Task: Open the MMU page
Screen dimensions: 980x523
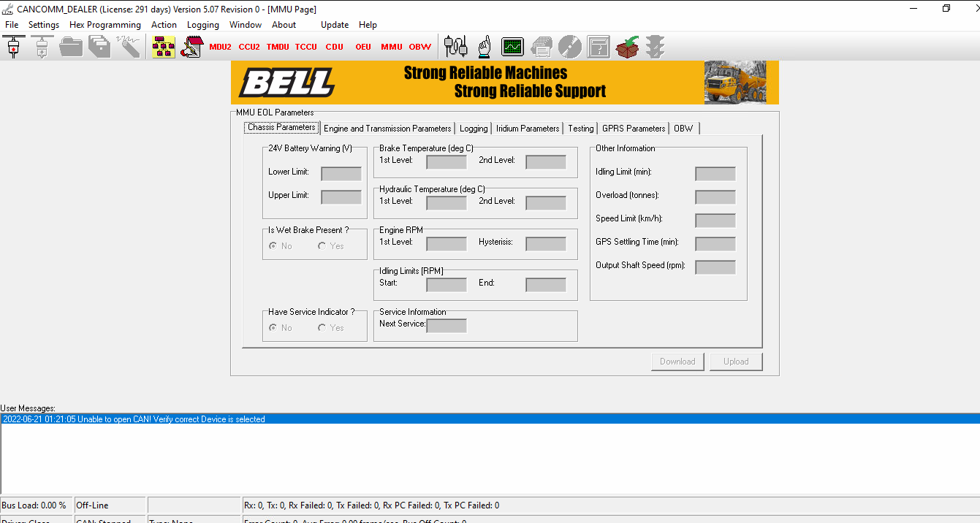Action: click(391, 46)
